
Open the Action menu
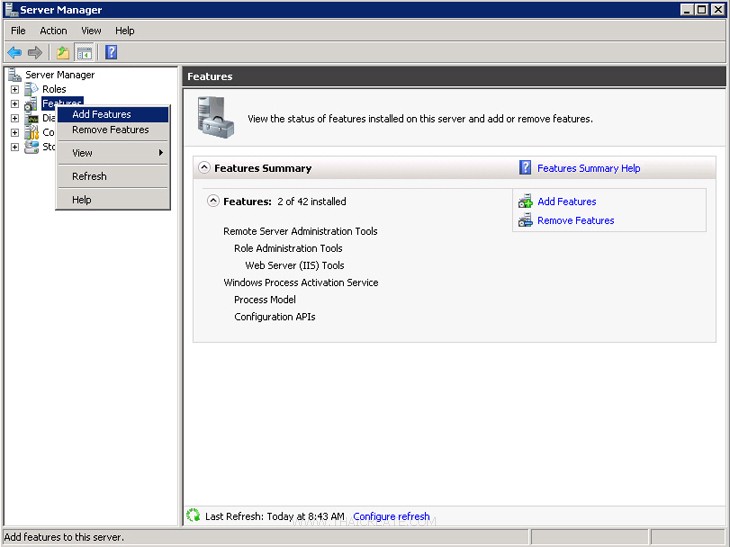pos(53,31)
